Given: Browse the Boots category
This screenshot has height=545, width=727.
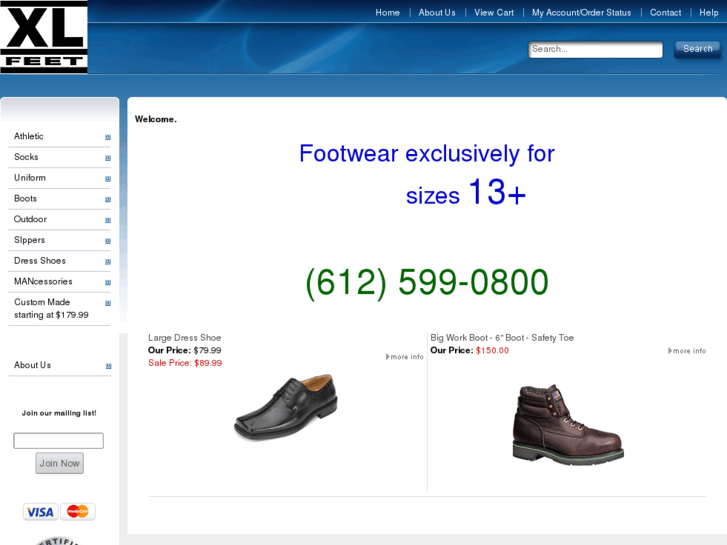Looking at the screenshot, I should [25, 199].
